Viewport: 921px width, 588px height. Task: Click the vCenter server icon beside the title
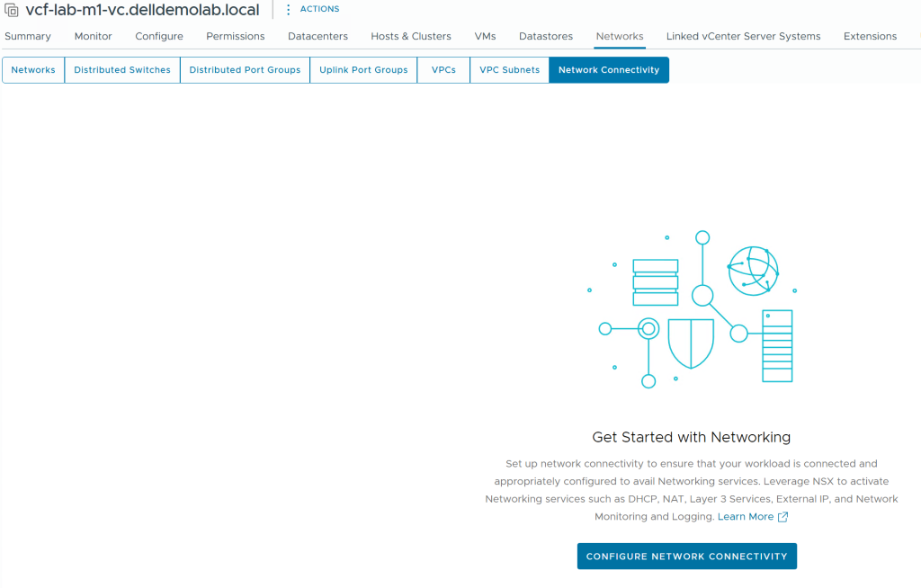(12, 11)
